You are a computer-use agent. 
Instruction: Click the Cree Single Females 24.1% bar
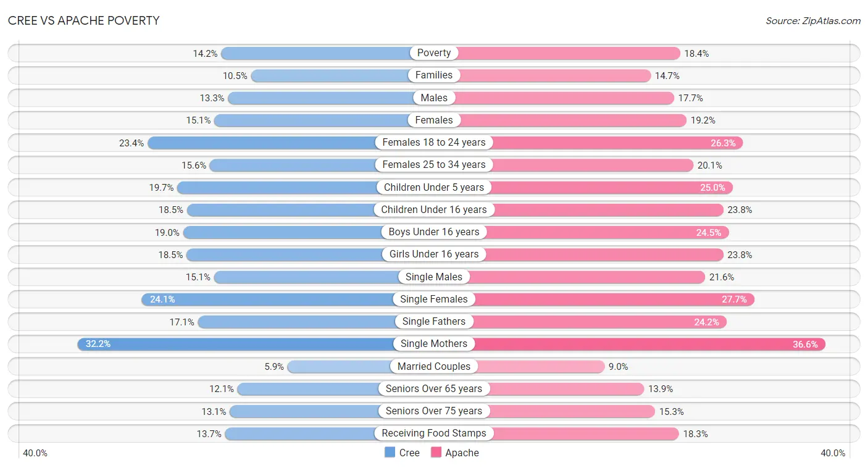[x=288, y=299]
